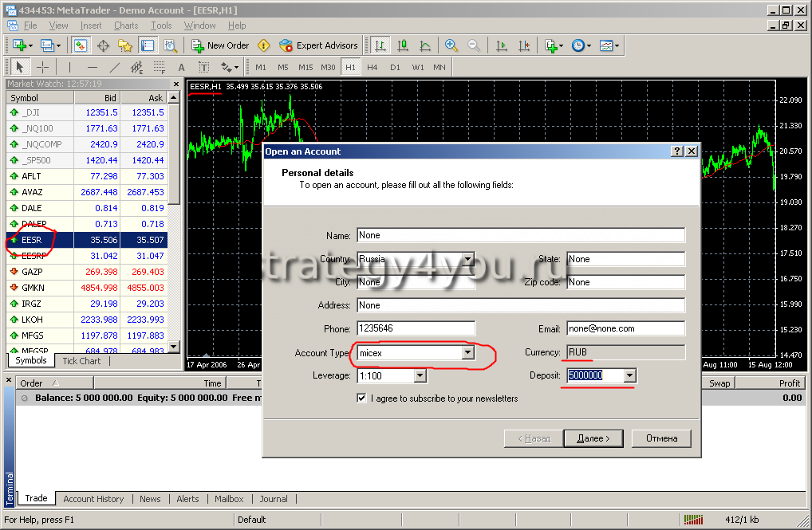The height and width of the screenshot is (530, 812).
Task: Click the Expert Advisors button
Action: pyautogui.click(x=318, y=45)
